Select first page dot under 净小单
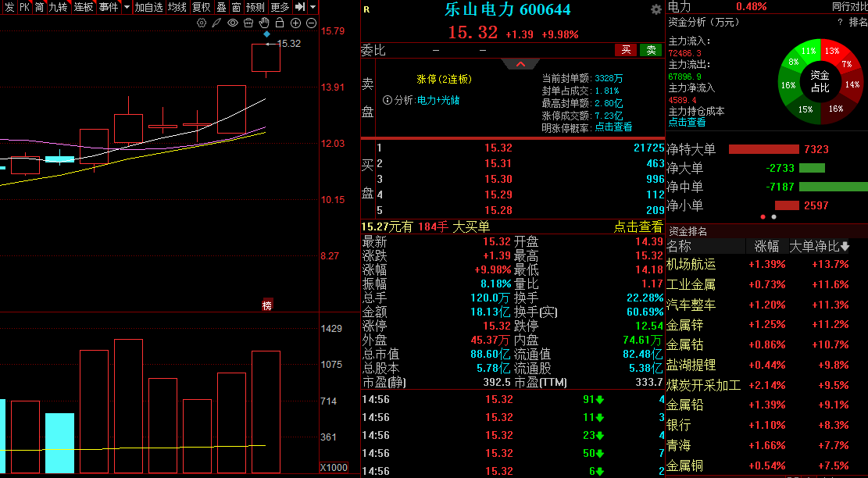 click(763, 217)
